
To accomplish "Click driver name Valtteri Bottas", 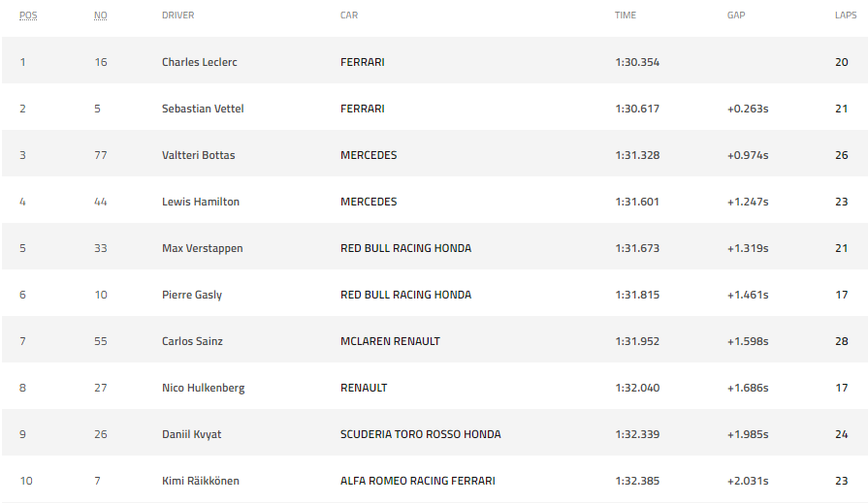I will pos(198,155).
